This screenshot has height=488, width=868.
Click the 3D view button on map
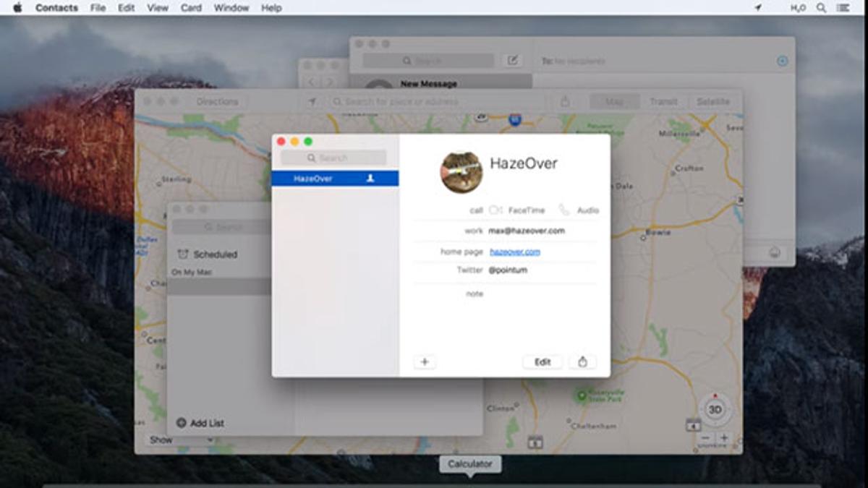click(x=715, y=410)
